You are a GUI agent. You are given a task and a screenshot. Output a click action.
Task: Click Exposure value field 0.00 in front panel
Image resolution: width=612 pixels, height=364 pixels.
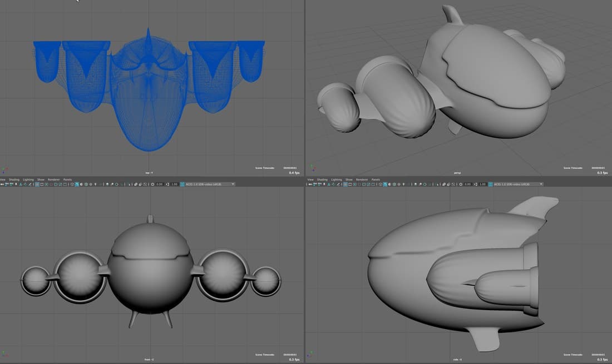(159, 185)
